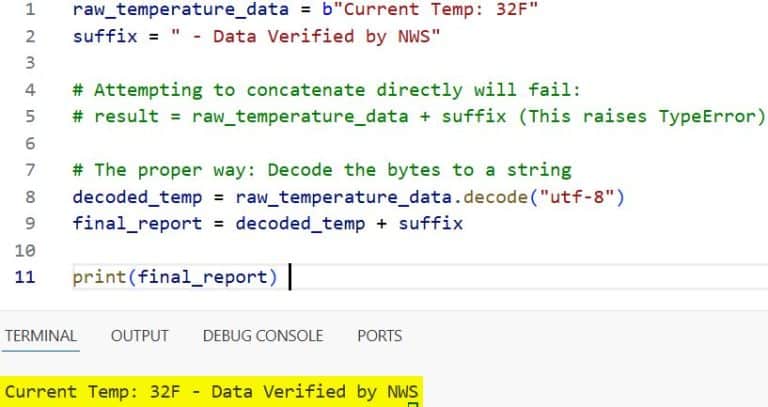768x407 pixels.
Task: Select the DEBUG CONSOLE tab
Action: point(262,336)
